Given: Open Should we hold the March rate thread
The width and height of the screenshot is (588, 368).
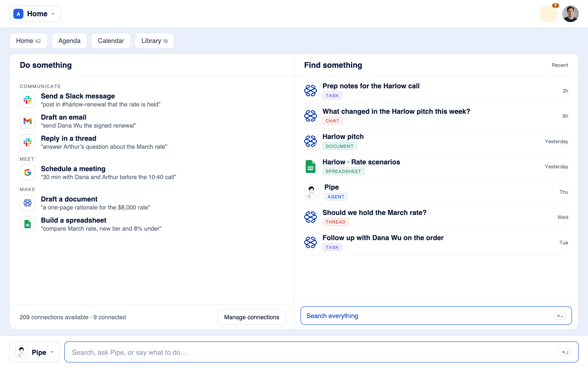Looking at the screenshot, I should pyautogui.click(x=374, y=213).
